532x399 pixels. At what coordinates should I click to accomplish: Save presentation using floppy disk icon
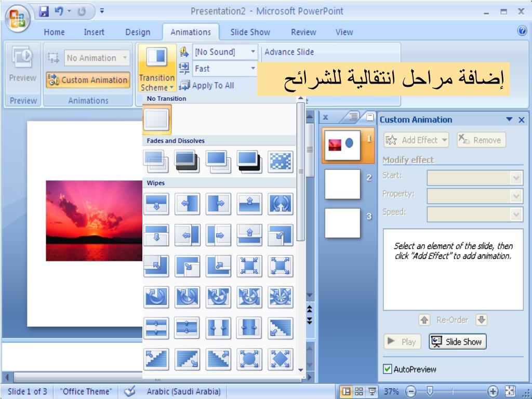(44, 11)
